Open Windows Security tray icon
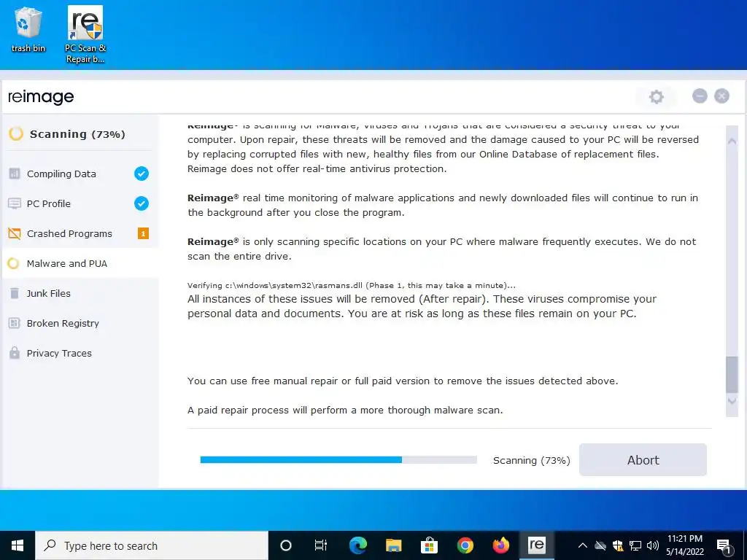 pyautogui.click(x=618, y=545)
